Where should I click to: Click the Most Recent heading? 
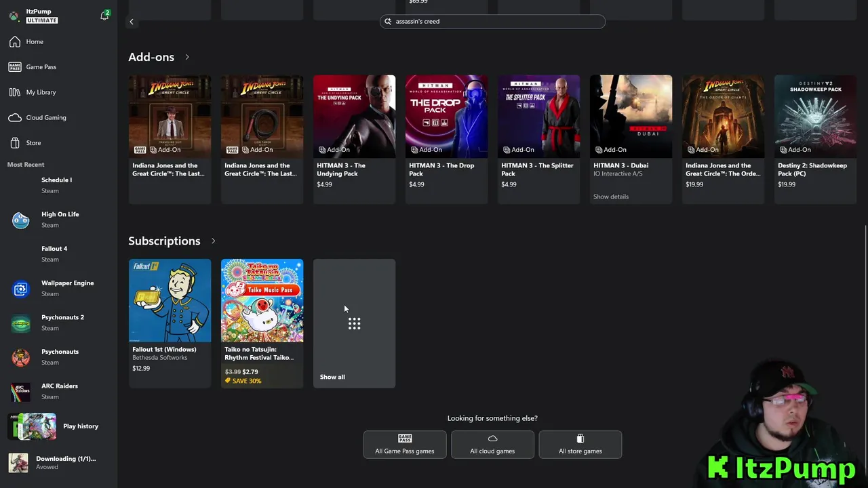[x=26, y=165]
